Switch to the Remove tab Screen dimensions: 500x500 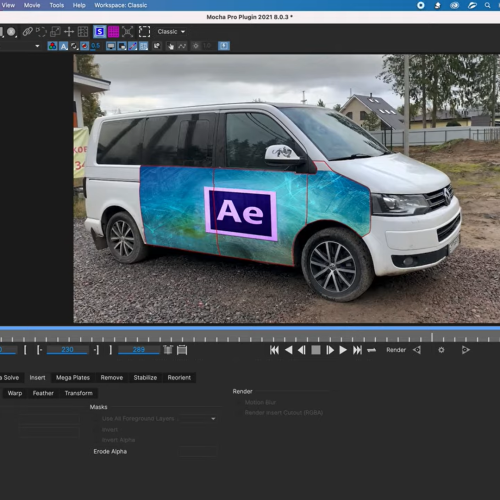click(x=112, y=378)
